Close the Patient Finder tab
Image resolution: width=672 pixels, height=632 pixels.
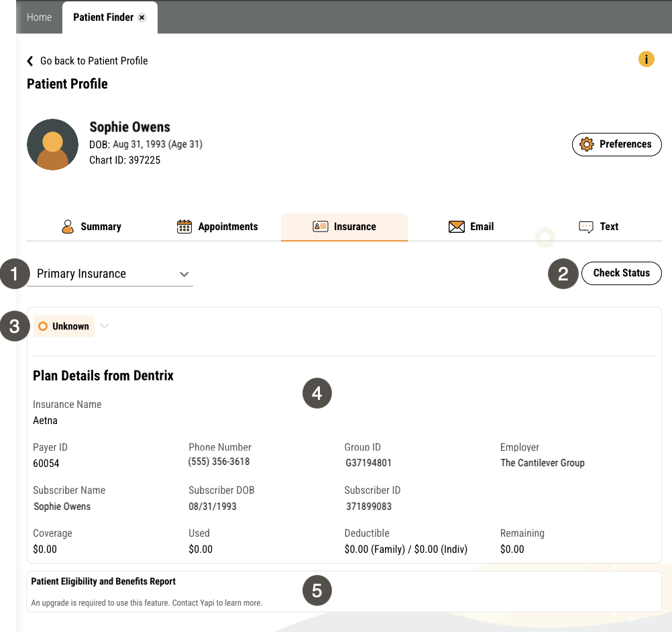[x=142, y=17]
